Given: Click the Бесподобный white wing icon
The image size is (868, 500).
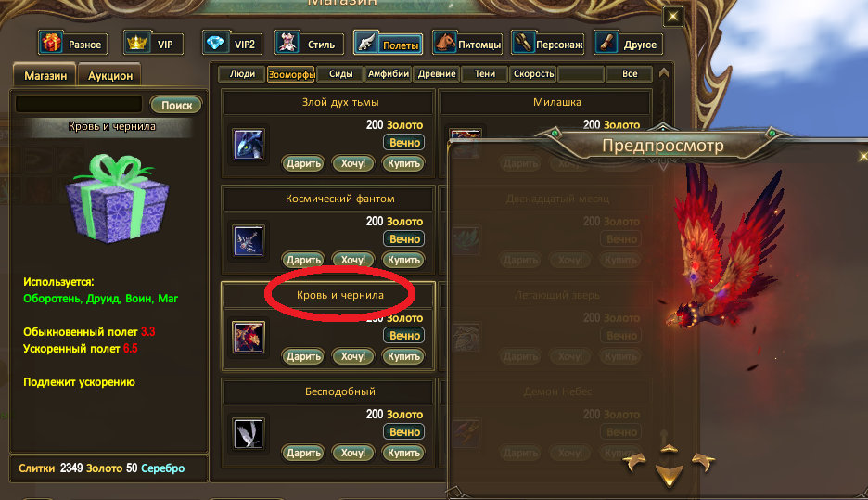Looking at the screenshot, I should pos(248,433).
